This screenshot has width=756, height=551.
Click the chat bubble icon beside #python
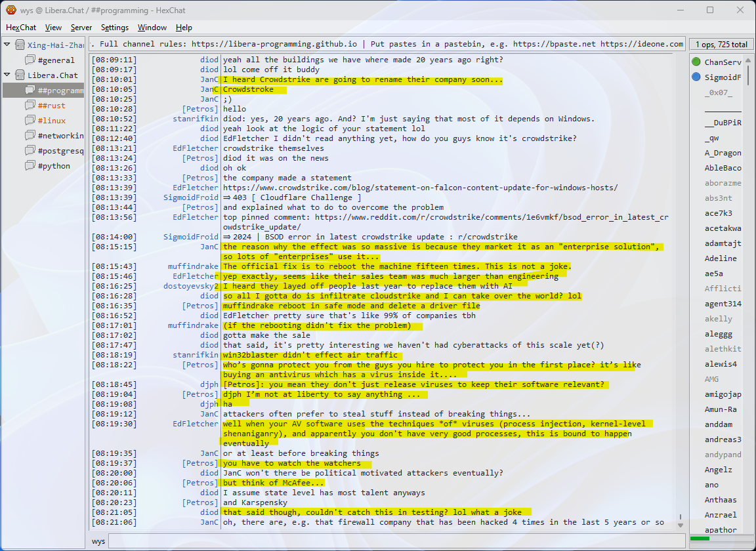pos(30,166)
